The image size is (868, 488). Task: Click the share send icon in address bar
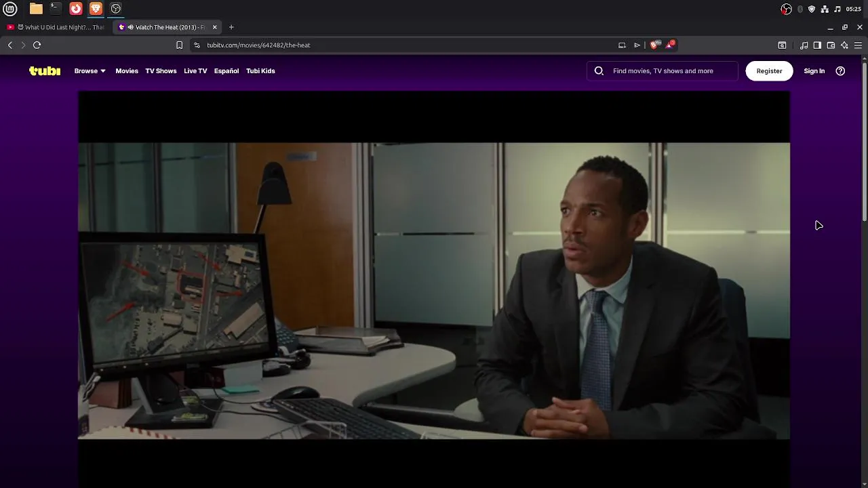click(637, 45)
